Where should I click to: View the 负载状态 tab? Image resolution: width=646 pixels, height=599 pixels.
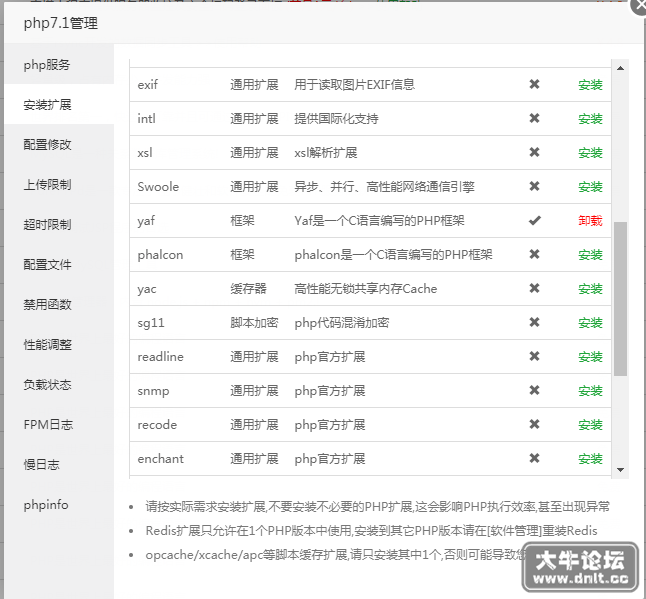(59, 384)
